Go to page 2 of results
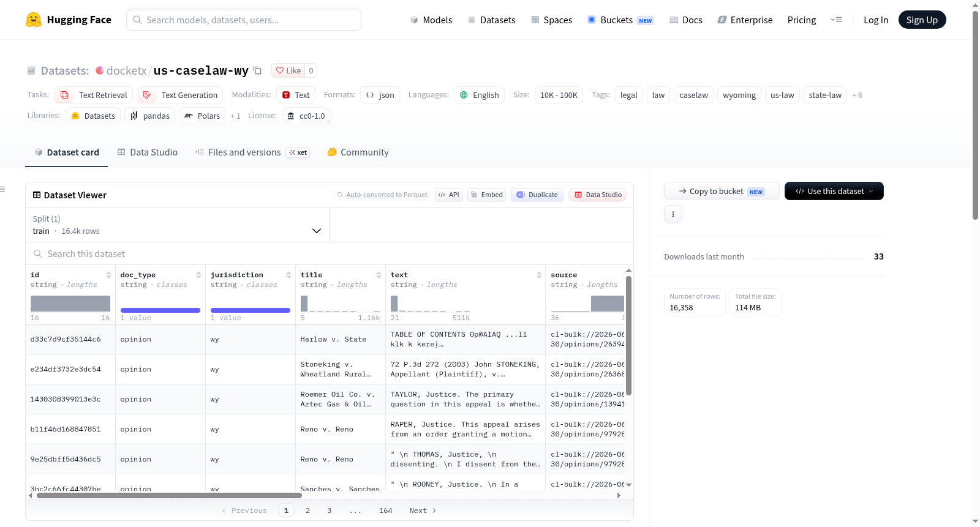Image resolution: width=980 pixels, height=527 pixels. tap(307, 510)
